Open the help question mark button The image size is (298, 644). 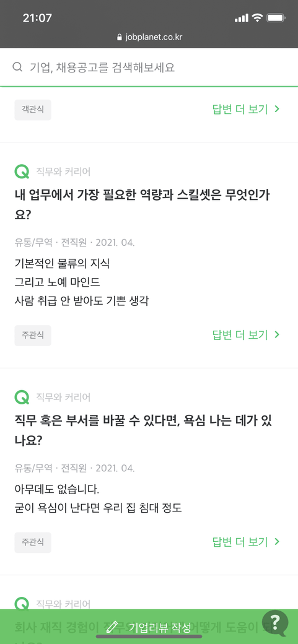click(275, 624)
